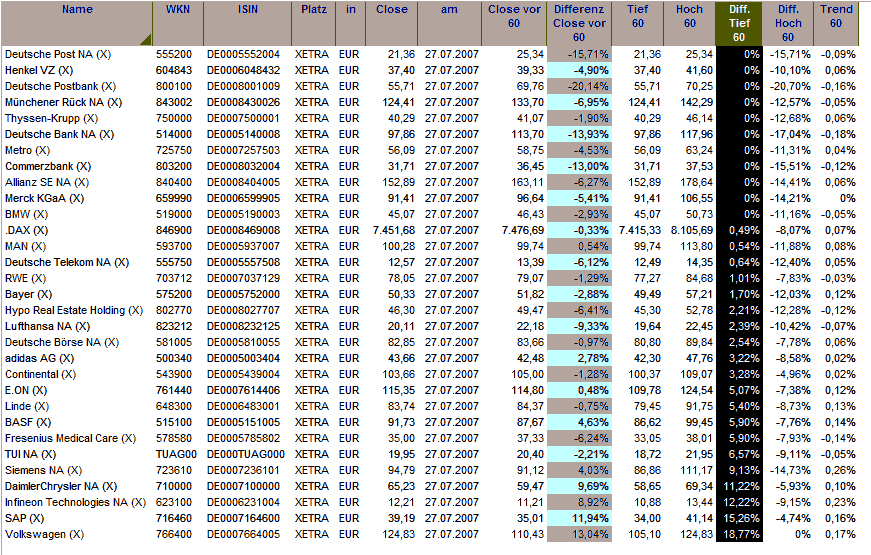Click the WKN column header

point(178,23)
